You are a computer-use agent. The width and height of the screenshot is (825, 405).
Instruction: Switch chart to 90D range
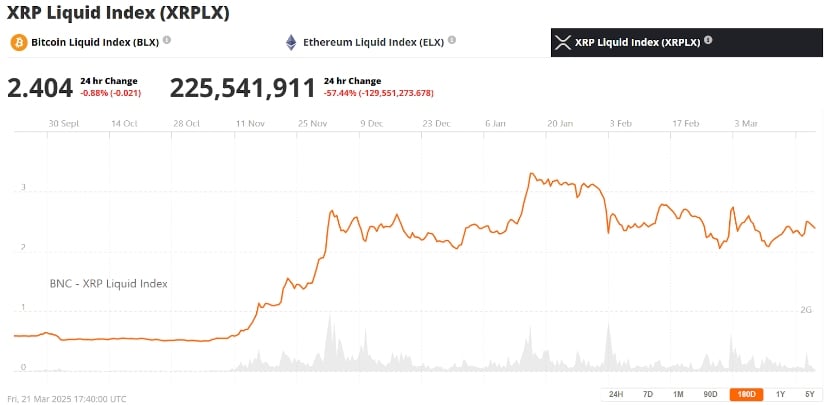pos(710,394)
